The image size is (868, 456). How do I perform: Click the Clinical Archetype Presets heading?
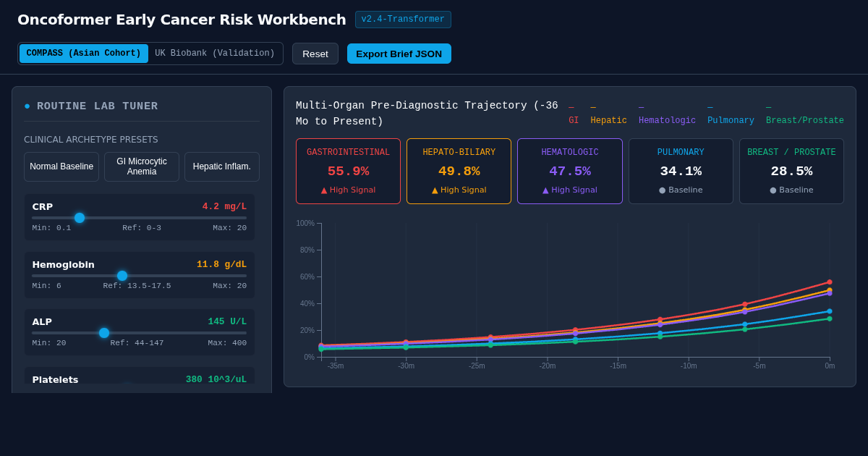(x=91, y=140)
